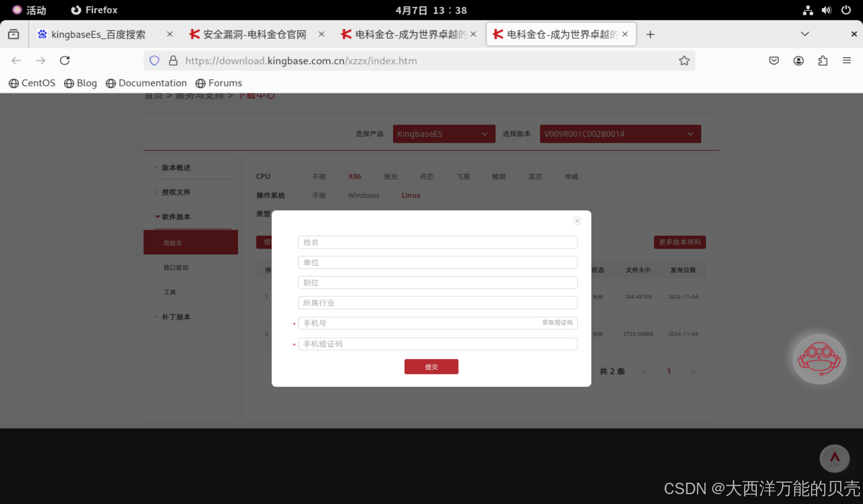The height and width of the screenshot is (504, 863).
Task: Select 接口驱动 sidebar item
Action: pyautogui.click(x=176, y=268)
